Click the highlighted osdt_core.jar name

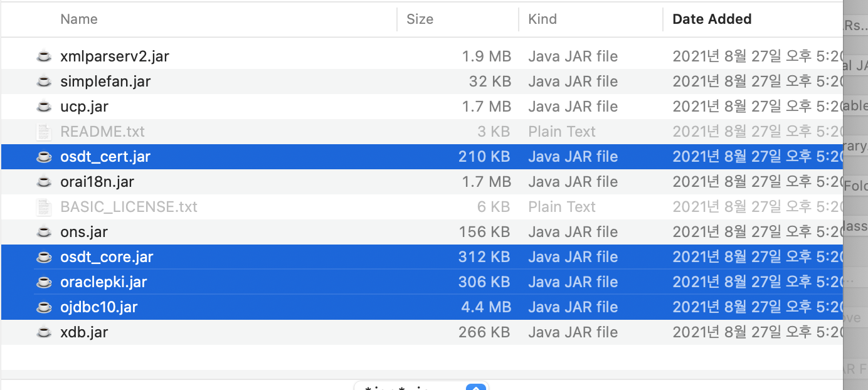coord(107,257)
